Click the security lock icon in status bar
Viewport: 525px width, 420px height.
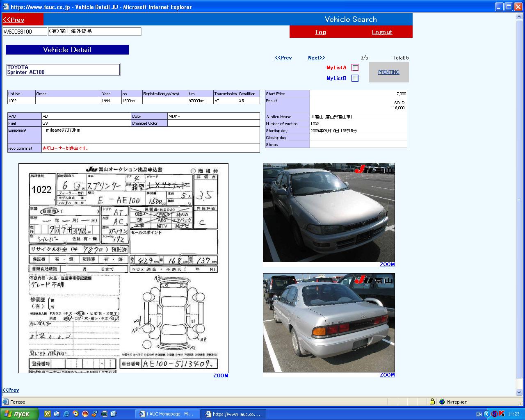coord(432,402)
